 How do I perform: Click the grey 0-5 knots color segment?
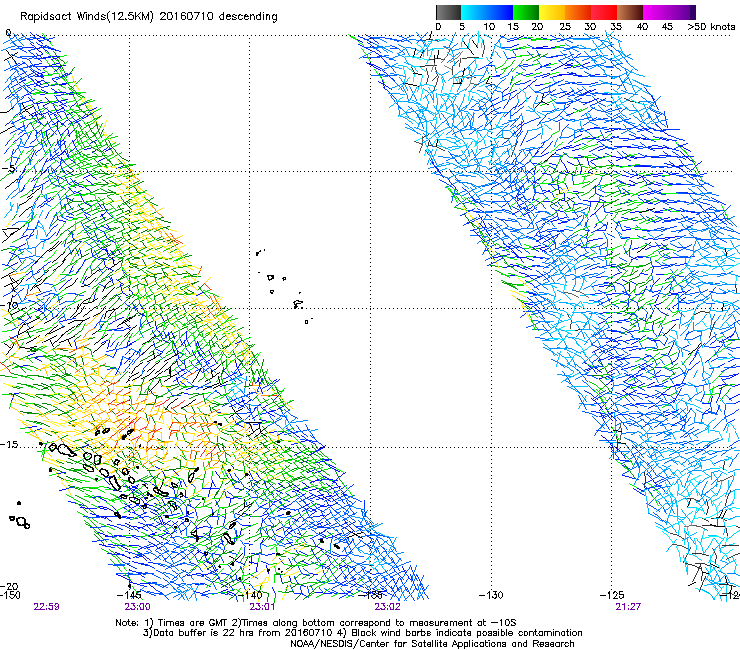tap(448, 12)
